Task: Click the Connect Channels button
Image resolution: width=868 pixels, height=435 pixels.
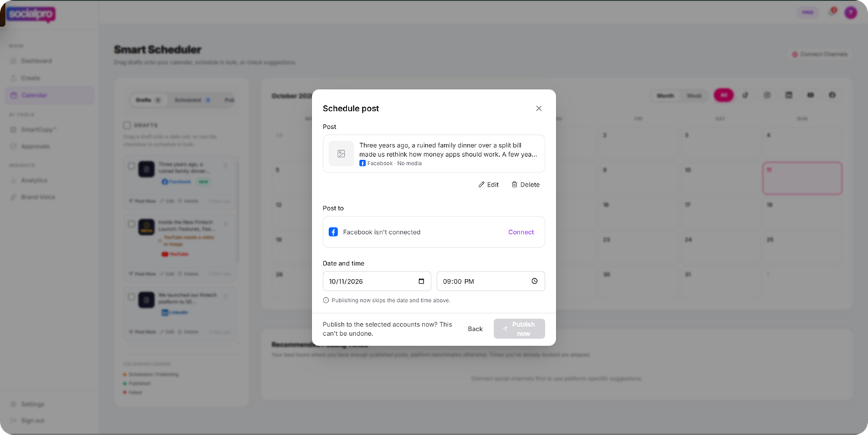Action: click(819, 54)
